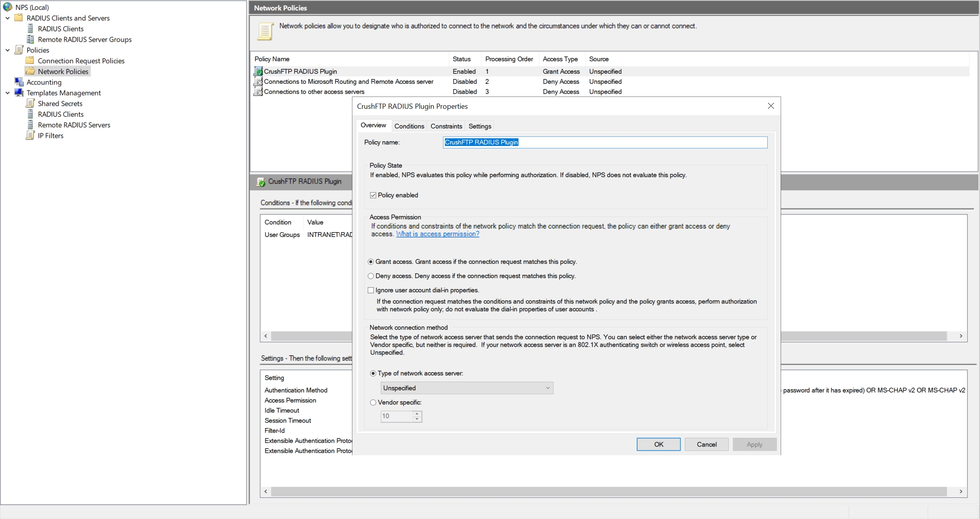Click the Policies node icon
Screen dimensions: 980x519
coord(19,50)
